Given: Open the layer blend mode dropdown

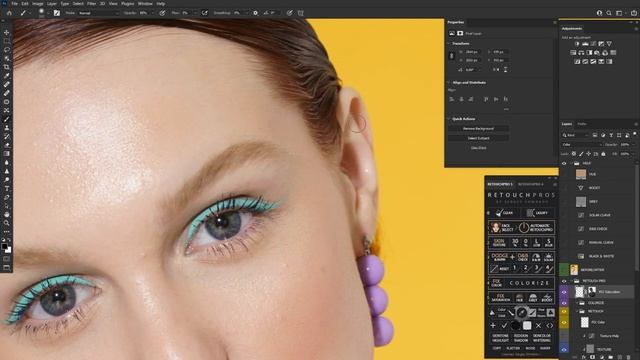Looking at the screenshot, I should coord(581,144).
